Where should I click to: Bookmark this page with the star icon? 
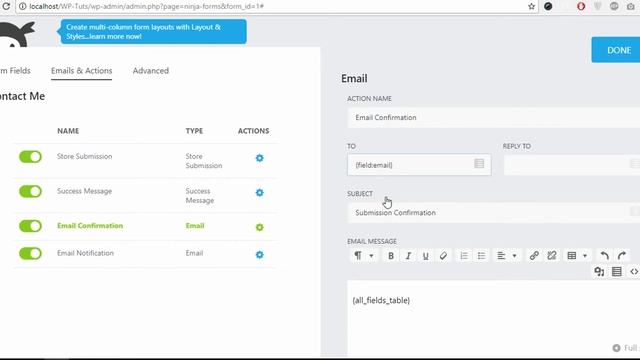(531, 6)
